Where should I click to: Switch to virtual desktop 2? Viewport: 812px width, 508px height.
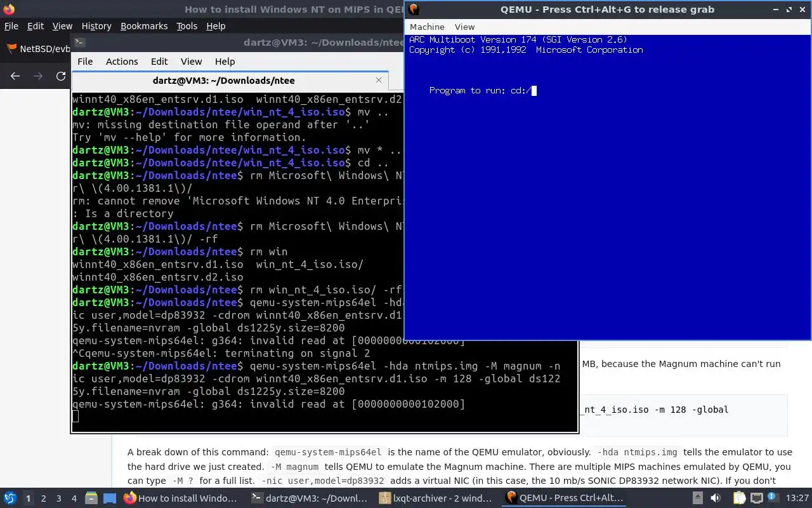43,498
